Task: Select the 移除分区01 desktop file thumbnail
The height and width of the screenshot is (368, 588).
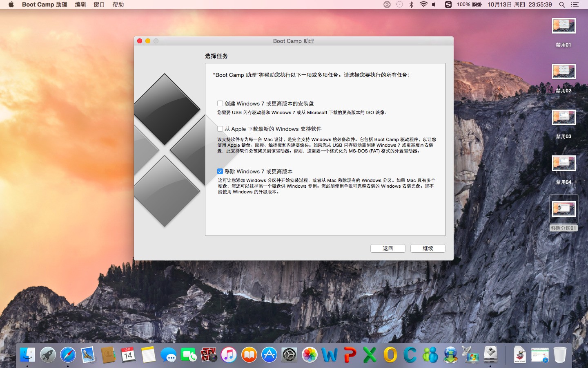Action: click(563, 209)
